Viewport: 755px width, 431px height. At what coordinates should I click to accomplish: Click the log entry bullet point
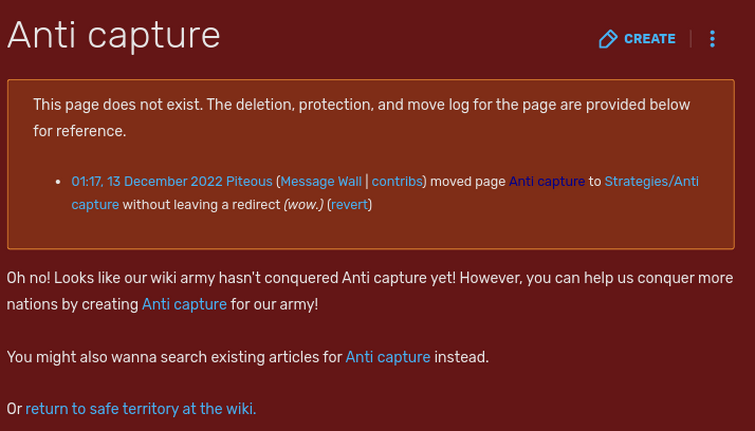pyautogui.click(x=58, y=182)
